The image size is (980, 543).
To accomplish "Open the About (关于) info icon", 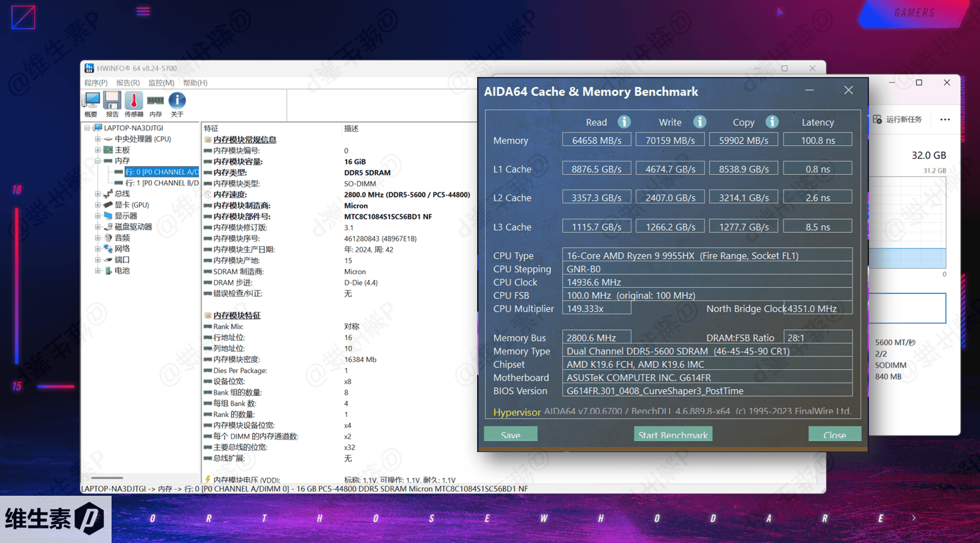I will pos(177,101).
